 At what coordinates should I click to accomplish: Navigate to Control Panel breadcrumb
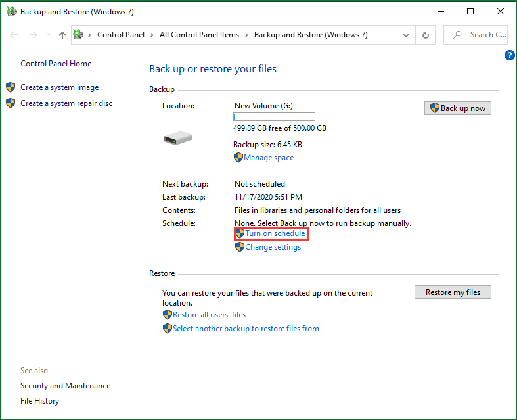(121, 35)
